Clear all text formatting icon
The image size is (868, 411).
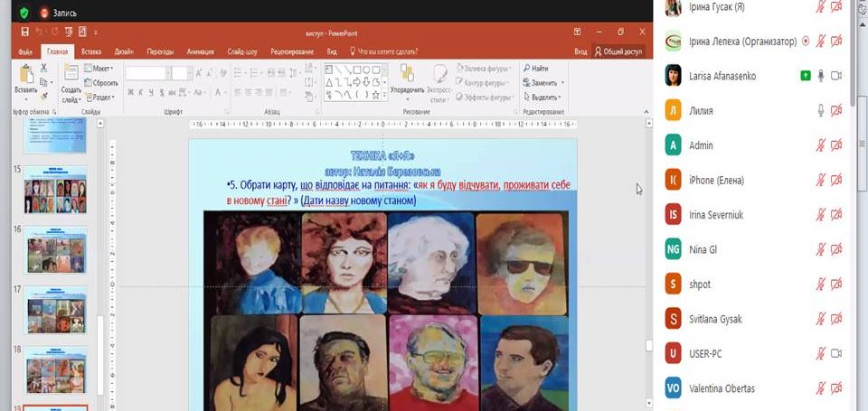pos(223,73)
